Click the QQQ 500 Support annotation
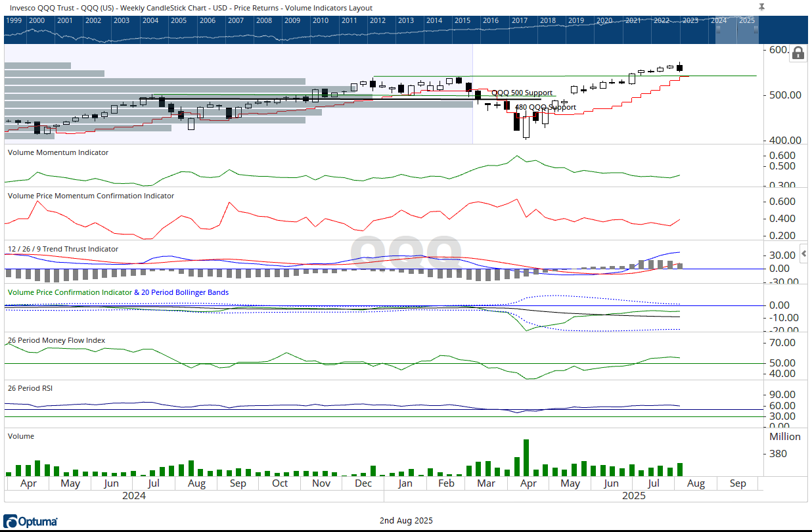 coord(522,93)
